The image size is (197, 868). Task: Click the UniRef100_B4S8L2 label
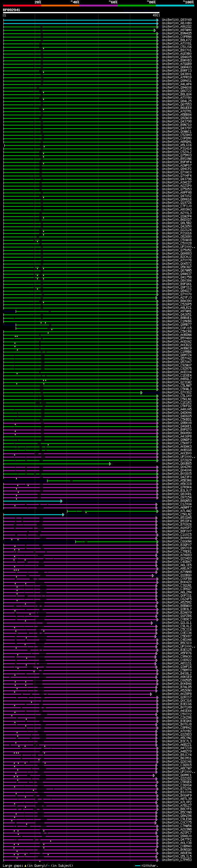(x=177, y=673)
